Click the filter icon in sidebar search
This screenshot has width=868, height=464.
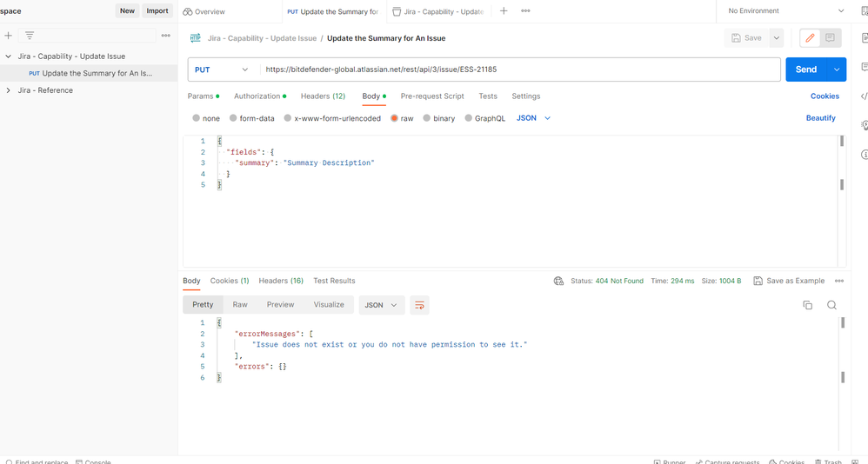coord(30,36)
